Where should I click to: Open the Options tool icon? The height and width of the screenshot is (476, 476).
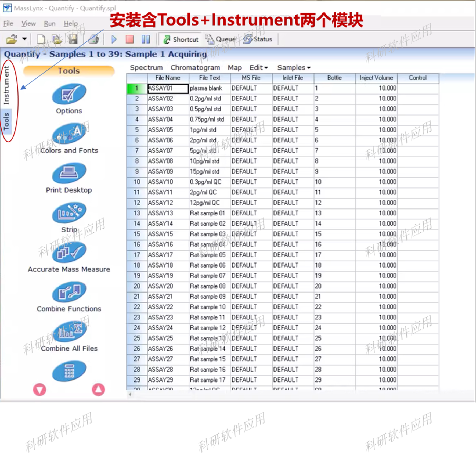pyautogui.click(x=69, y=94)
